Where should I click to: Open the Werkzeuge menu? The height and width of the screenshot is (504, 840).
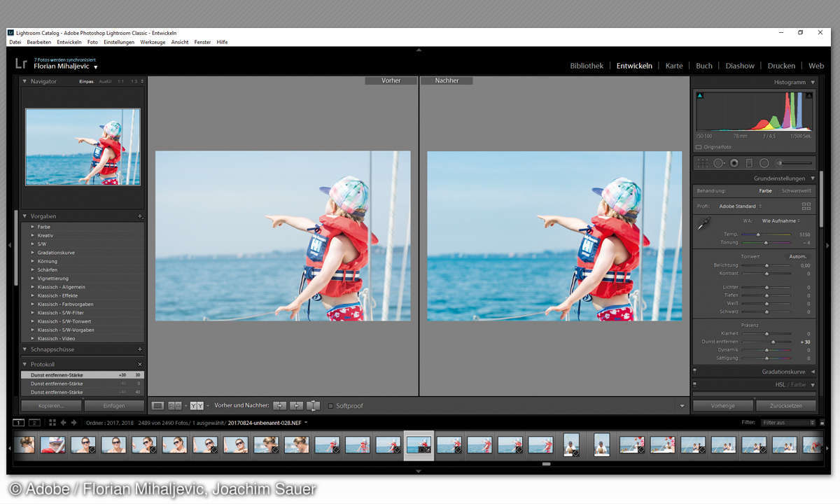click(153, 42)
